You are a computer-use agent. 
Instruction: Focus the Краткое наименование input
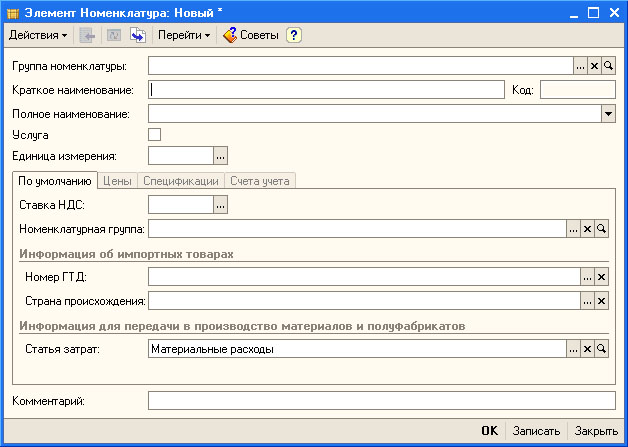[326, 90]
